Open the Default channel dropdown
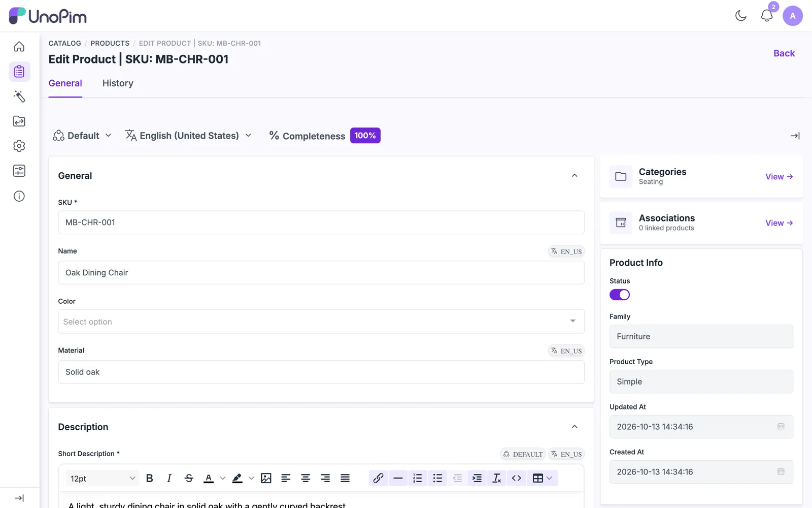 [x=82, y=136]
